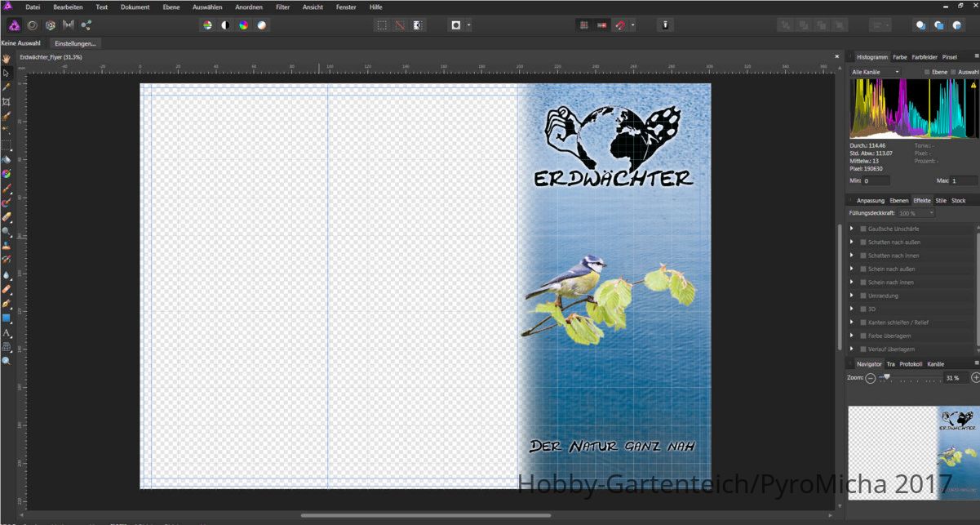Image resolution: width=980 pixels, height=525 pixels.
Task: Expand the Gaußsche Unschärfe effect settings
Action: coord(852,229)
